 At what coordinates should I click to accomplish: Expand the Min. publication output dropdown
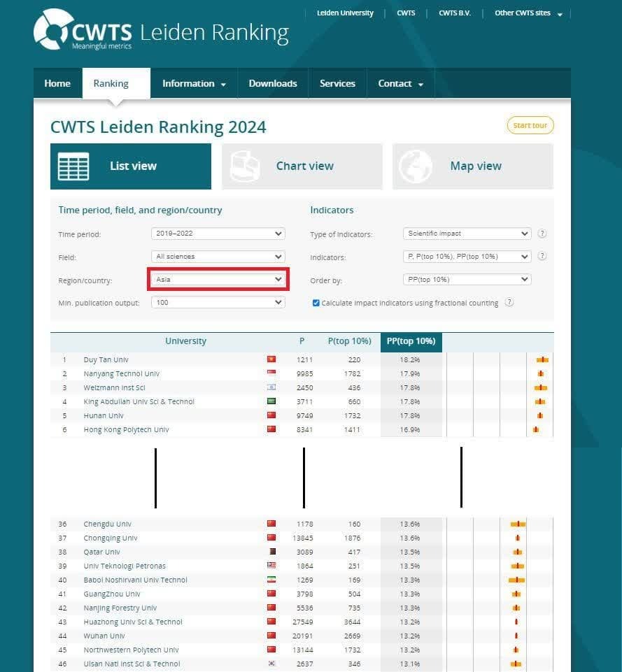pyautogui.click(x=218, y=302)
